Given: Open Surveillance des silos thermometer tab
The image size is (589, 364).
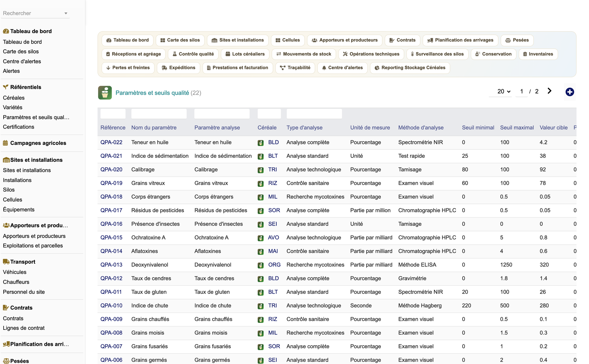Looking at the screenshot, I should pos(437,54).
